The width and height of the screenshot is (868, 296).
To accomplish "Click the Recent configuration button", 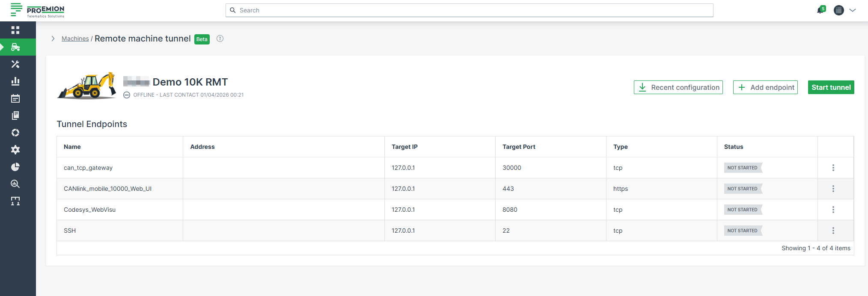I will point(678,87).
